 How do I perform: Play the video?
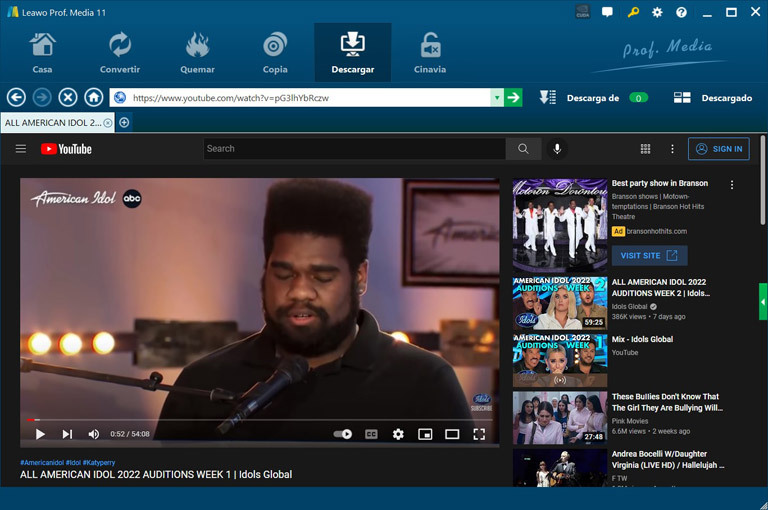click(40, 434)
